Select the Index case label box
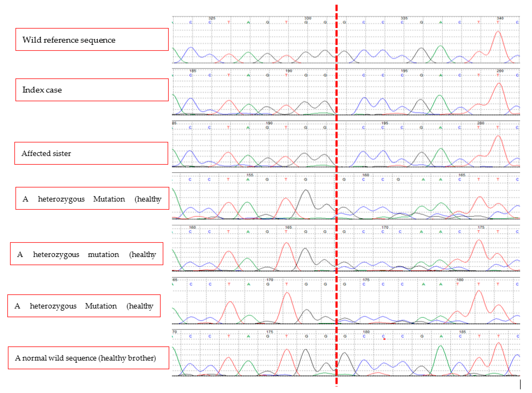The image size is (532, 393). [92, 90]
